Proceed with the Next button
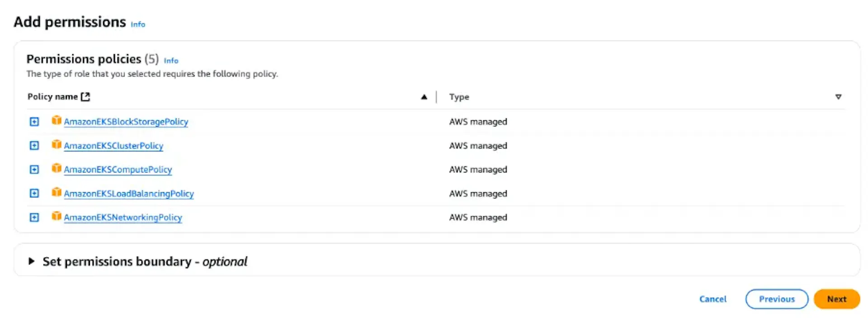868x332 pixels. [837, 299]
